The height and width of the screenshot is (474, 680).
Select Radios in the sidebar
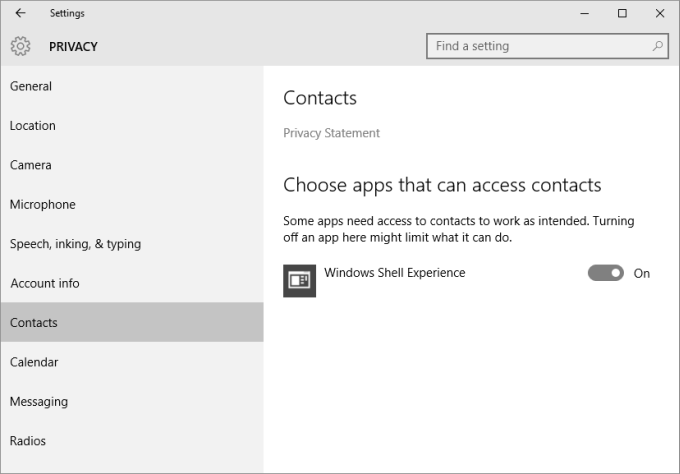(x=28, y=441)
